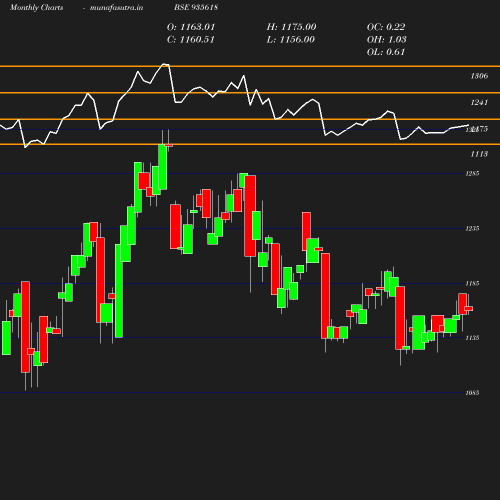Click the high value 'H: 1175.00'
500x500 pixels.
point(291,27)
